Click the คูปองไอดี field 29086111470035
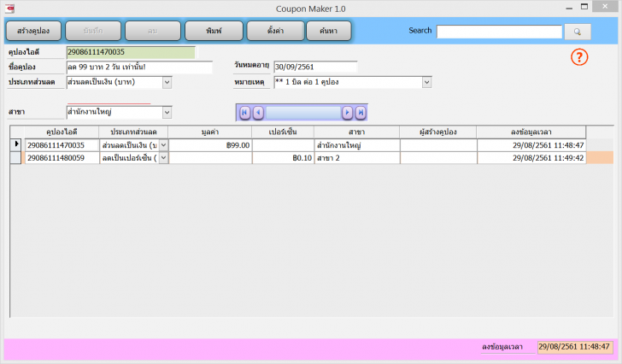The image size is (622, 364). (x=131, y=52)
